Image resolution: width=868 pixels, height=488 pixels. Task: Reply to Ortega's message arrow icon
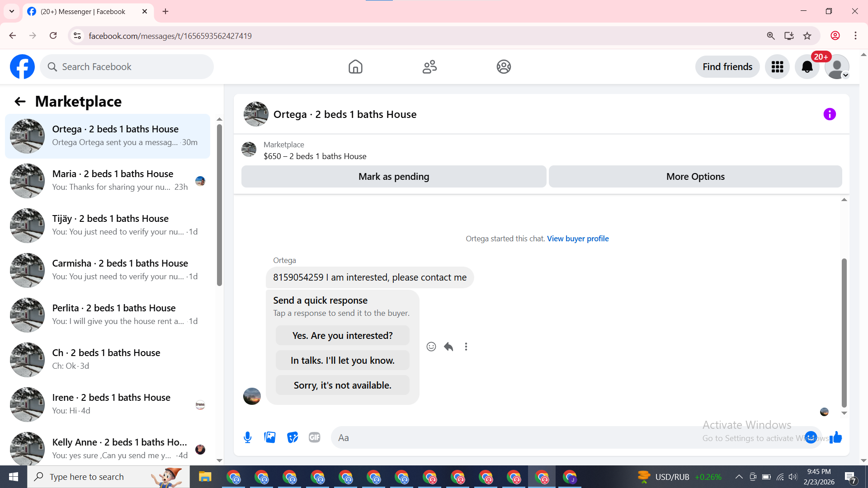448,347
